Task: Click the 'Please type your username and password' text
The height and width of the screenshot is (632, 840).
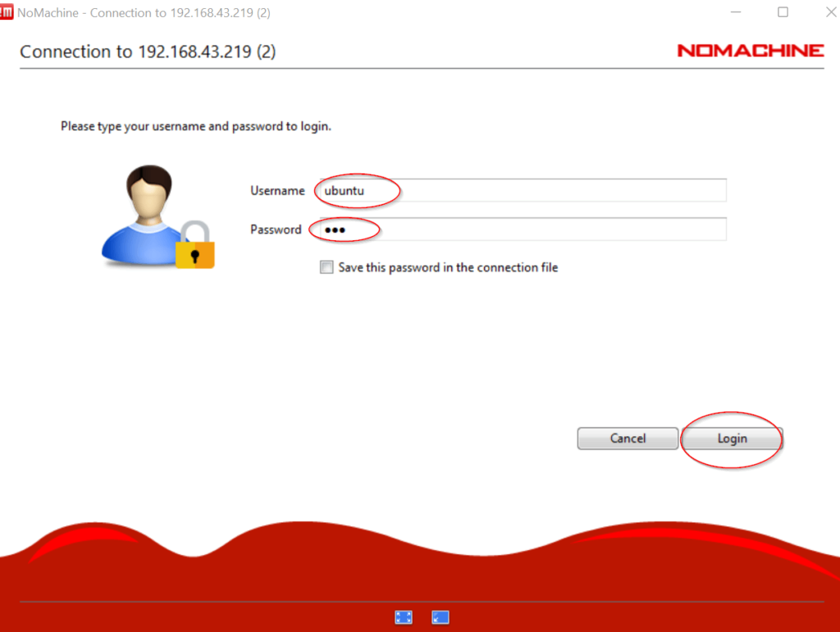Action: coord(195,126)
